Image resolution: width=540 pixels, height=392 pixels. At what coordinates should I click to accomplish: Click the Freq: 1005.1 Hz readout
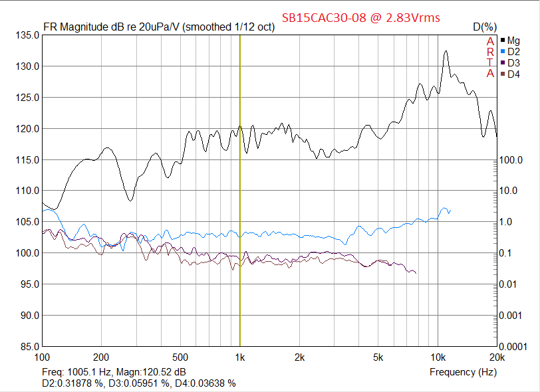pos(78,372)
